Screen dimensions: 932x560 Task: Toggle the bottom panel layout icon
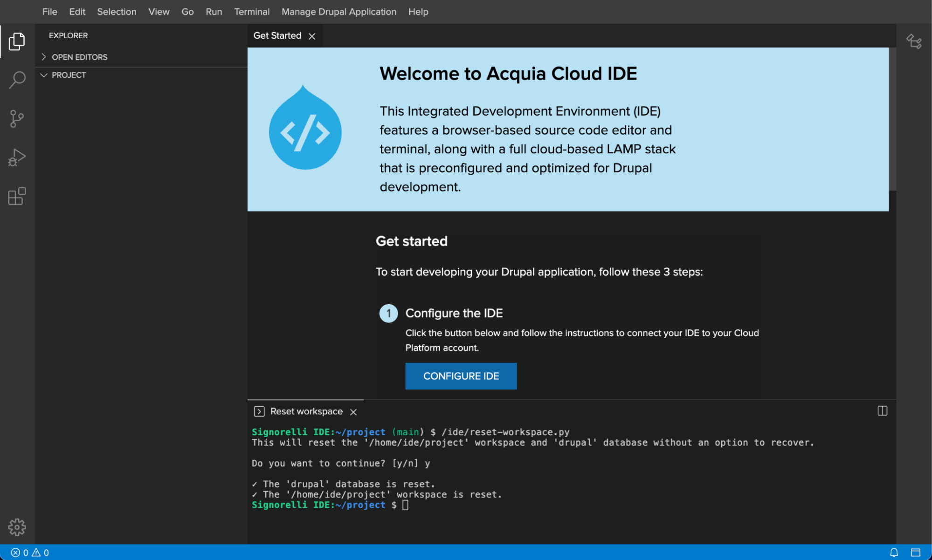click(x=915, y=553)
